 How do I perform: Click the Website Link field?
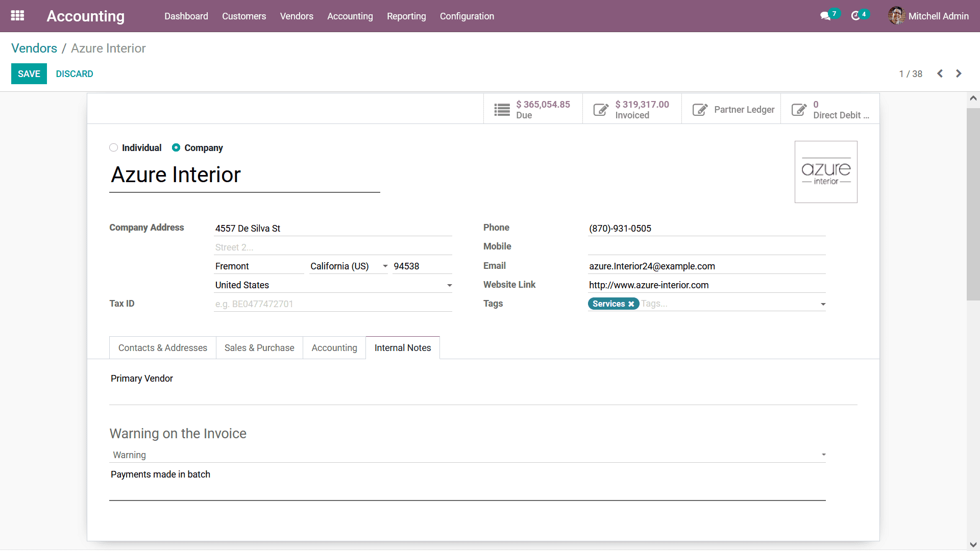[x=706, y=285]
